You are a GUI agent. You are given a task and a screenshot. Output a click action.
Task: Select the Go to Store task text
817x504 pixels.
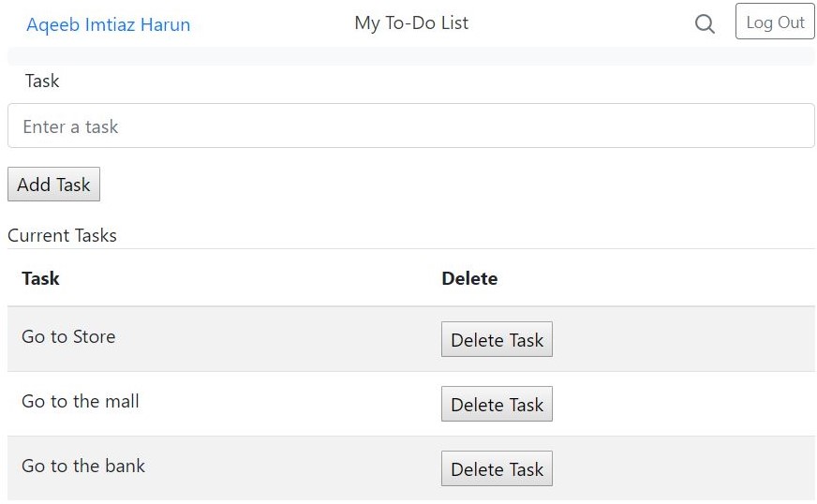[68, 336]
